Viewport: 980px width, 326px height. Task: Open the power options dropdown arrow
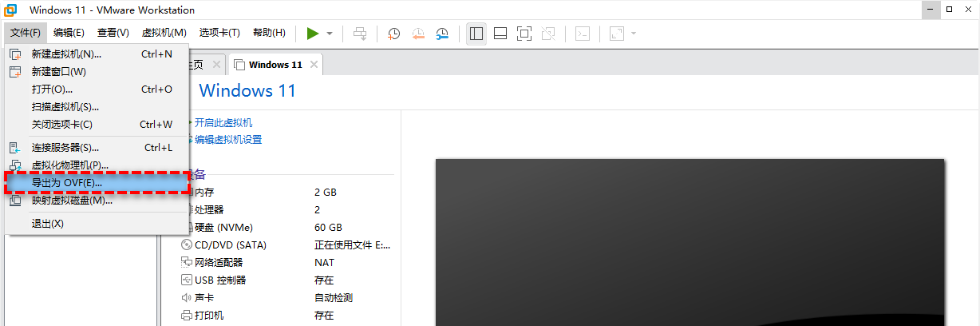coord(330,34)
